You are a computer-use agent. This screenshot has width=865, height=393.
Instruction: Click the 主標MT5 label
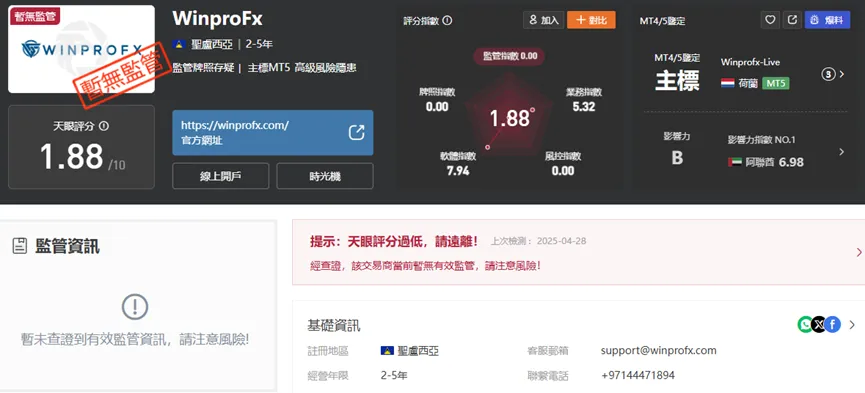click(x=268, y=68)
